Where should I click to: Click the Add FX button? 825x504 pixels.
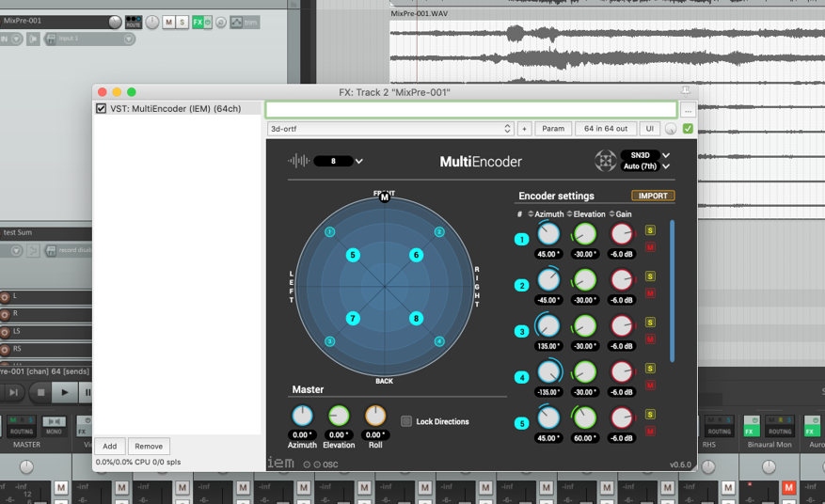[x=109, y=446]
